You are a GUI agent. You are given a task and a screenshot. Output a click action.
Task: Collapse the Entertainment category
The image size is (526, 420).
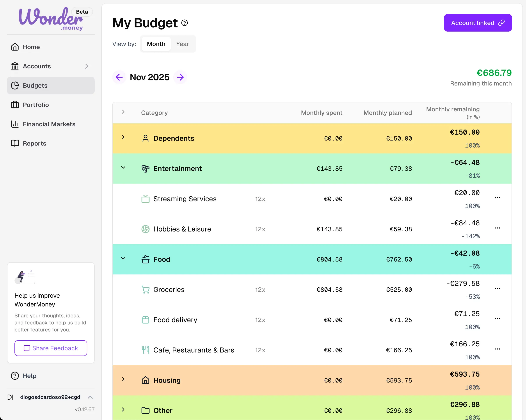click(123, 168)
